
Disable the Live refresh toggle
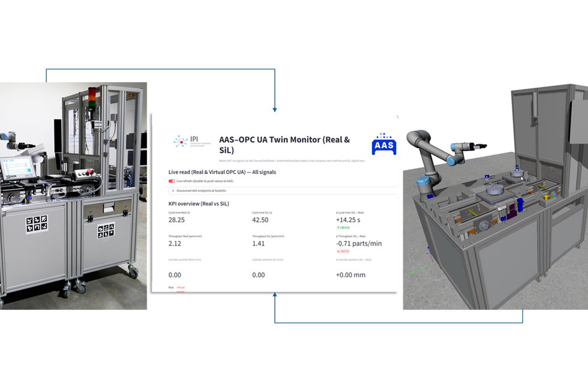(172, 181)
